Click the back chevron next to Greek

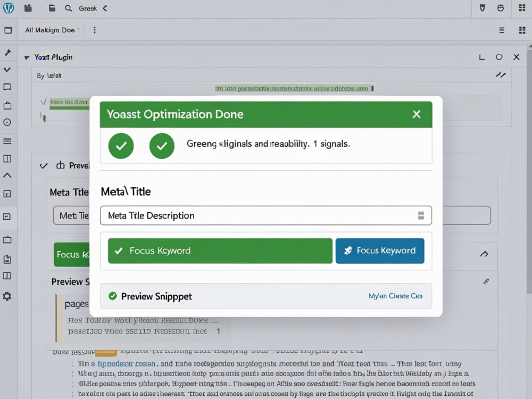pyautogui.click(x=105, y=8)
